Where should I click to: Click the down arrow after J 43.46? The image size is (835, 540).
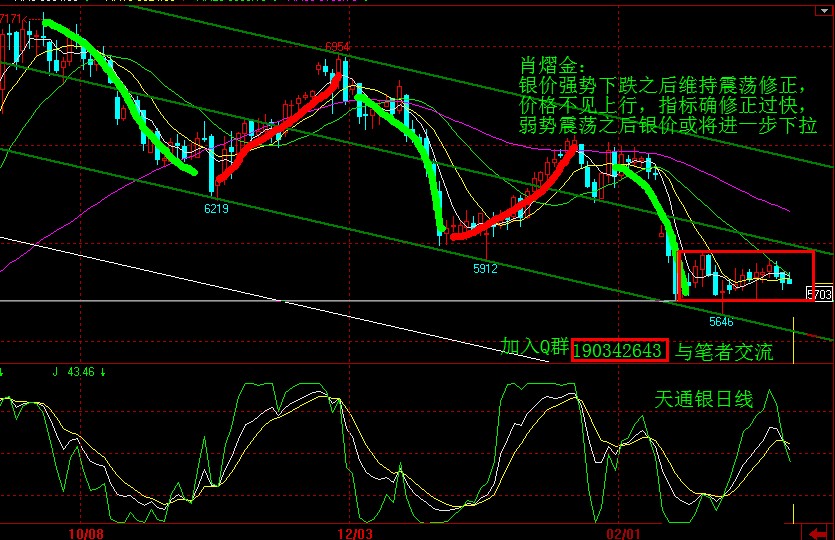click(x=103, y=371)
